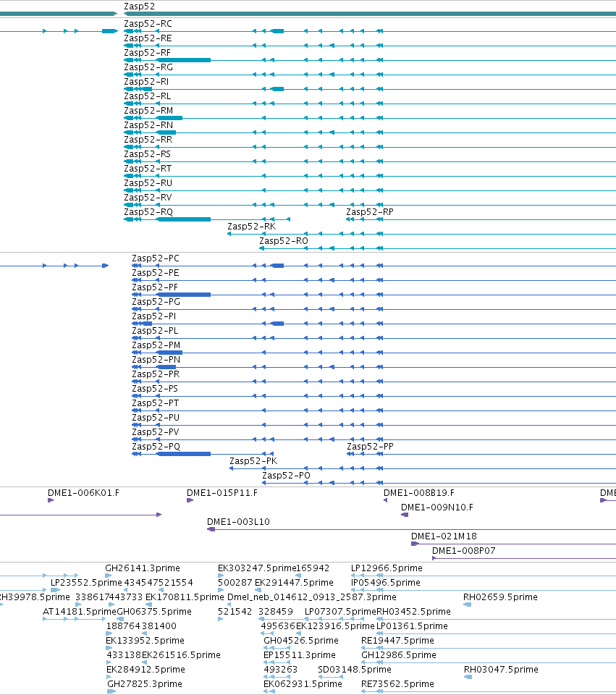
Task: Select the Zasp52-PT protein label
Action: tap(155, 403)
